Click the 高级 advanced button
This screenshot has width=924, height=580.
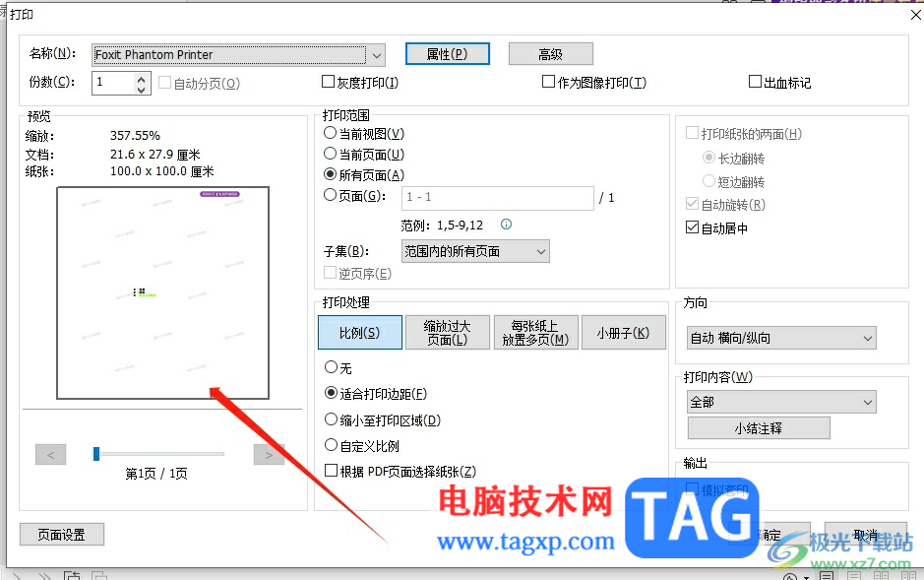[550, 54]
